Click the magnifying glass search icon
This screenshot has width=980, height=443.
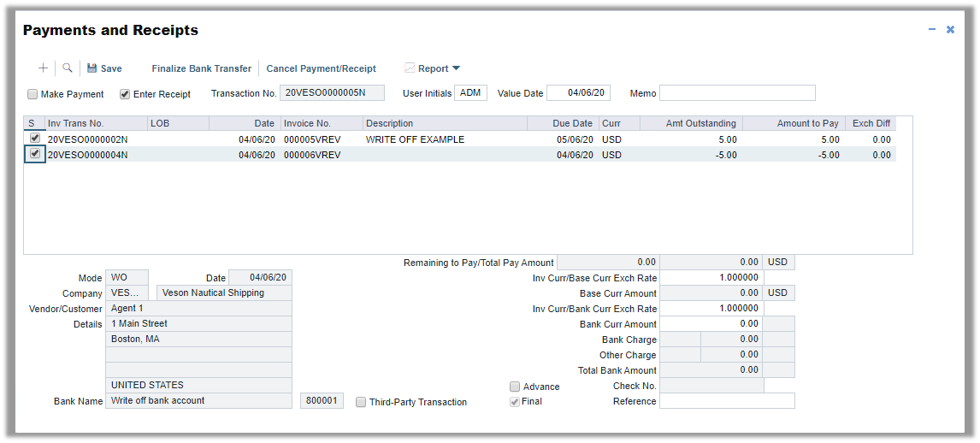[x=68, y=68]
